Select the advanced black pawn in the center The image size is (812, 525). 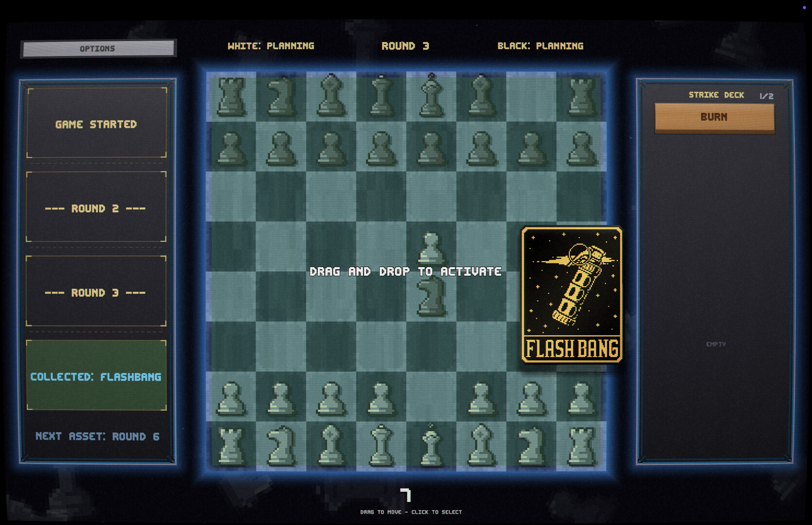[x=430, y=248]
